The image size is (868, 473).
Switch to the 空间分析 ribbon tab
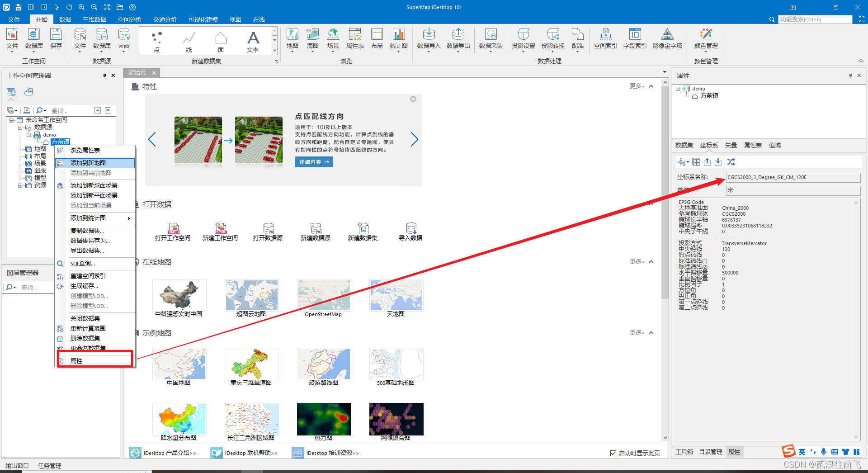tap(130, 19)
